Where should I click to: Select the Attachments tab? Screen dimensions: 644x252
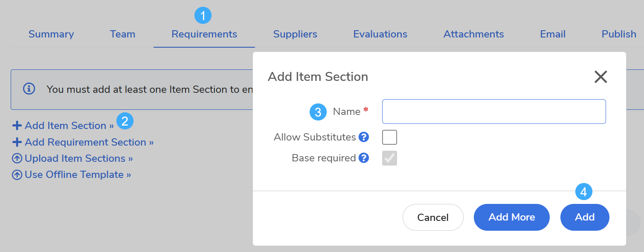click(473, 34)
